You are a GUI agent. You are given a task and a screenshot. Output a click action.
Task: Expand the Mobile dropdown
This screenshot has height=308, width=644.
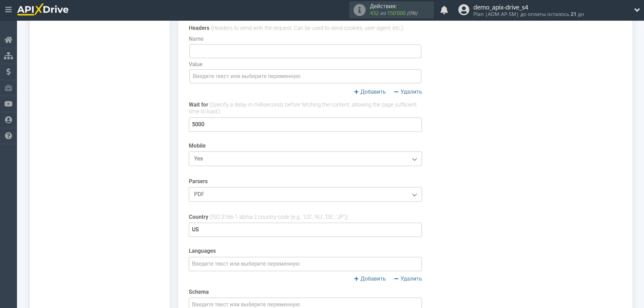pos(305,159)
